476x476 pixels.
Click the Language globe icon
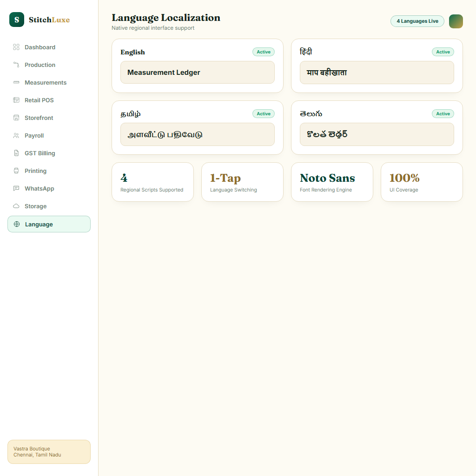[17, 224]
